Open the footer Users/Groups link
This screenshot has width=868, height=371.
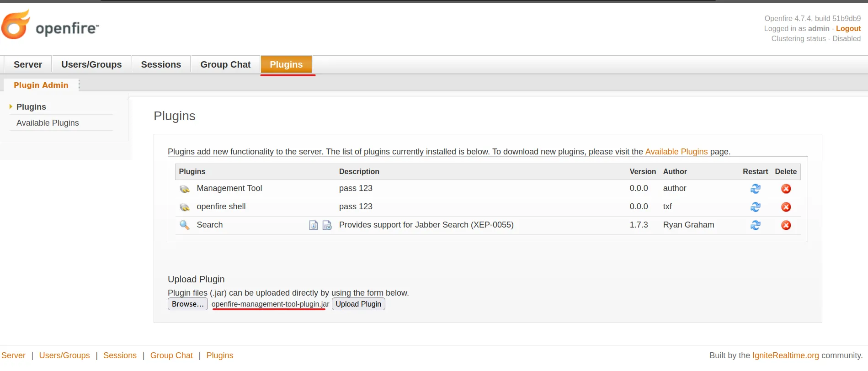pyautogui.click(x=64, y=355)
